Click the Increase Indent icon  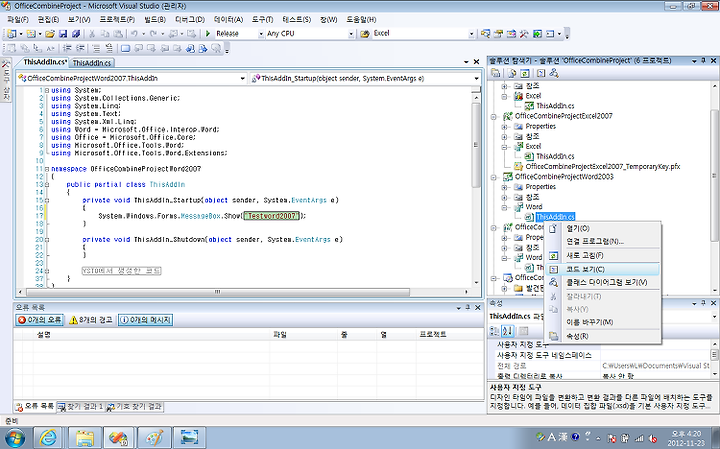[x=80, y=48]
